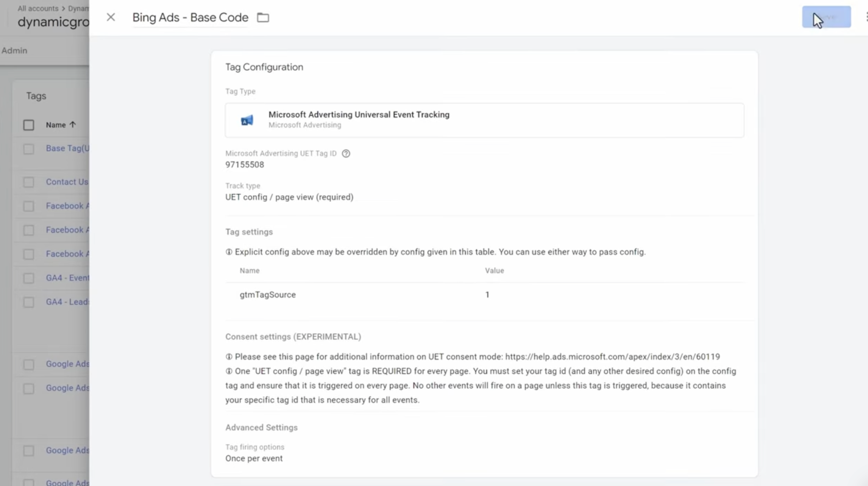This screenshot has width=868, height=486.
Task: Close the Bing Ads tag editor panel
Action: pos(111,17)
